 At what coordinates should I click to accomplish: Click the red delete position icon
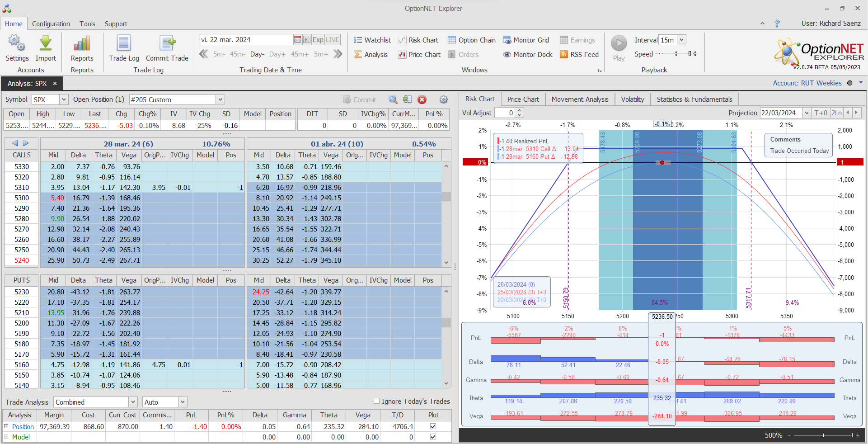(x=422, y=99)
